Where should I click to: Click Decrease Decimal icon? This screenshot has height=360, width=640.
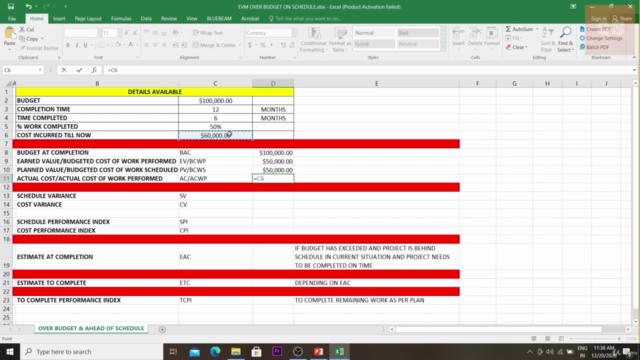(x=292, y=45)
